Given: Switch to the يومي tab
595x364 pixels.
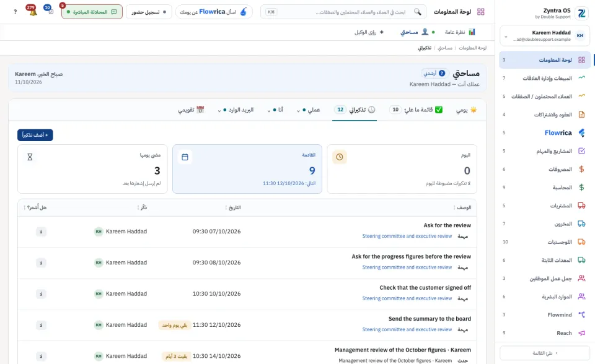Looking at the screenshot, I should pyautogui.click(x=466, y=110).
